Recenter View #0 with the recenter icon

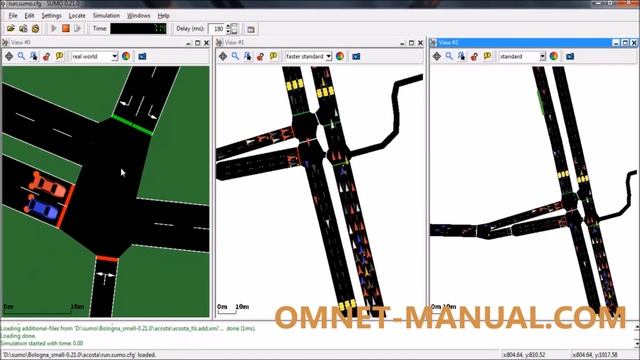tap(9, 56)
